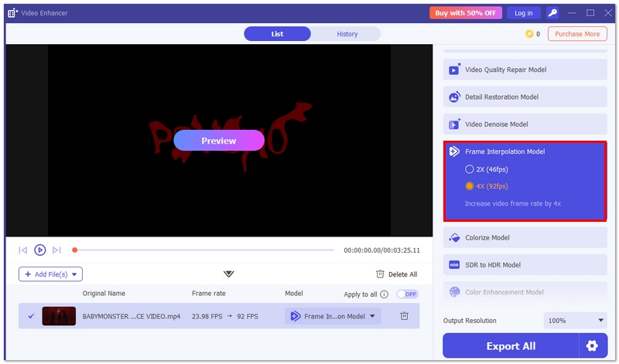Click the Preview button on video

[x=219, y=141]
